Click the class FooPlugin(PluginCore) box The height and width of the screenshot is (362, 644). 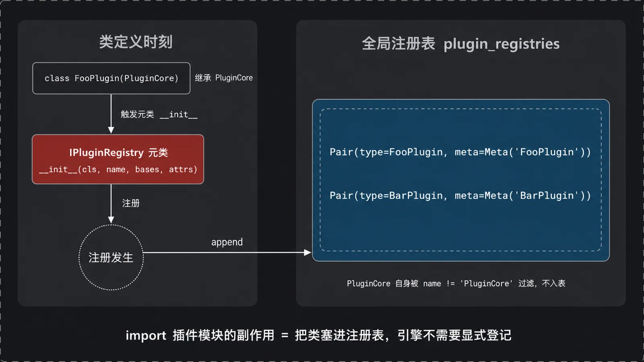[x=111, y=78]
